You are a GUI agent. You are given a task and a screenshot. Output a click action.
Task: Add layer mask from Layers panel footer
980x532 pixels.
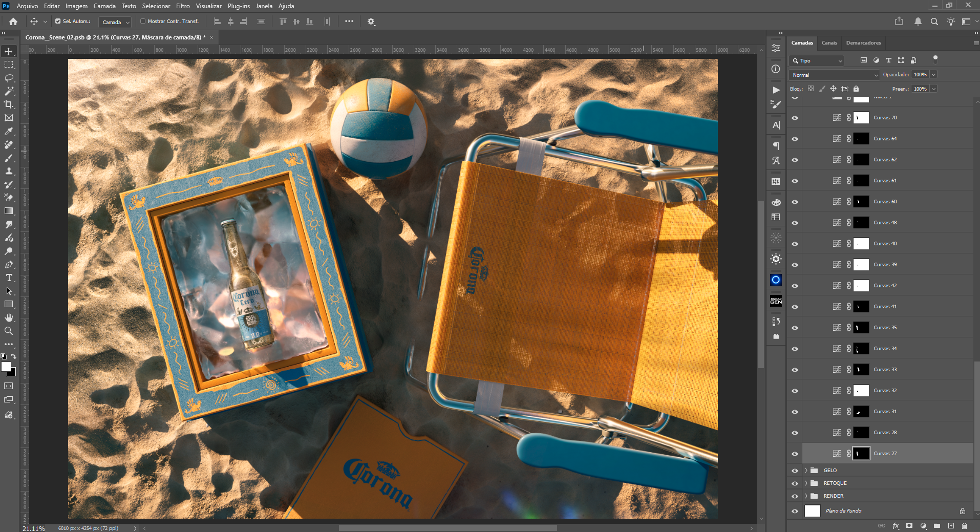coord(909,526)
